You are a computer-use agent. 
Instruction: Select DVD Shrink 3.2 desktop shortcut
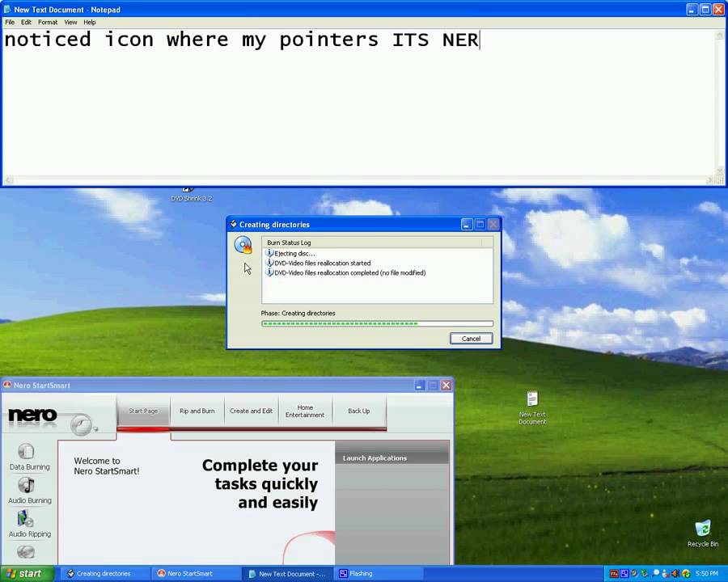click(x=191, y=195)
